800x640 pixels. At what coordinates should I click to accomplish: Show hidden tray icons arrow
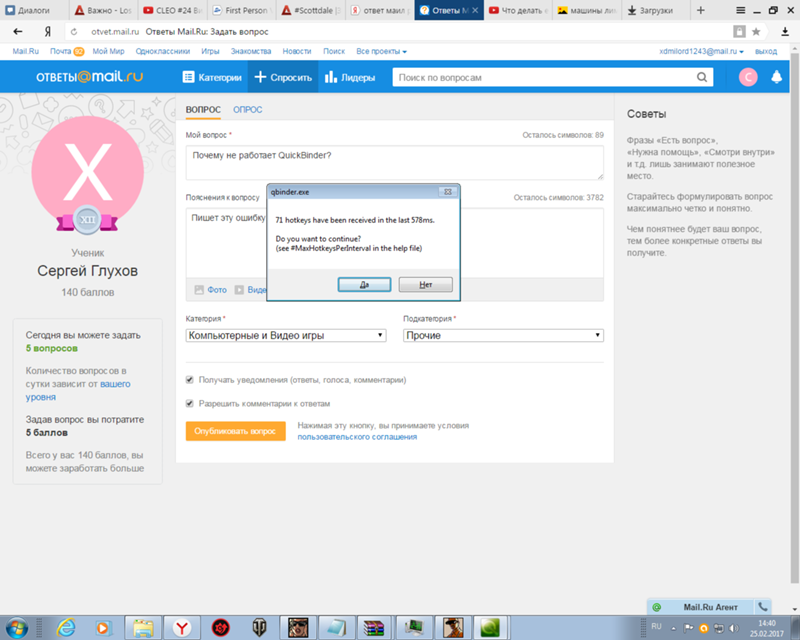click(673, 629)
